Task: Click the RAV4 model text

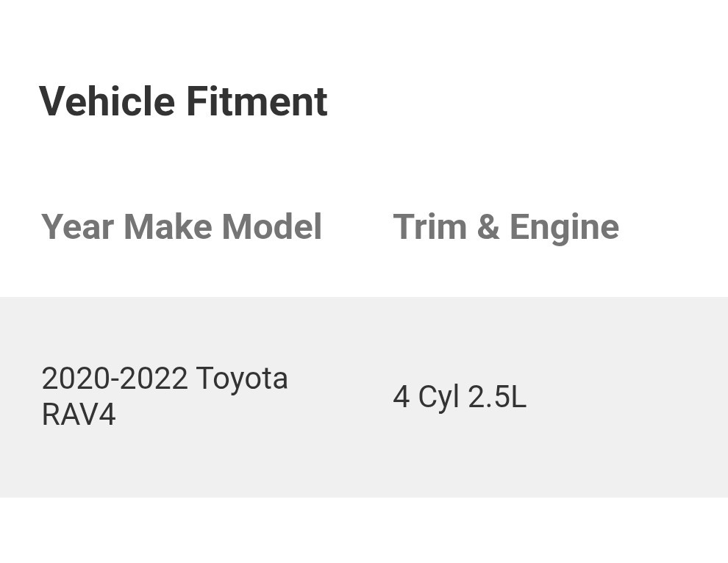Action: point(79,415)
